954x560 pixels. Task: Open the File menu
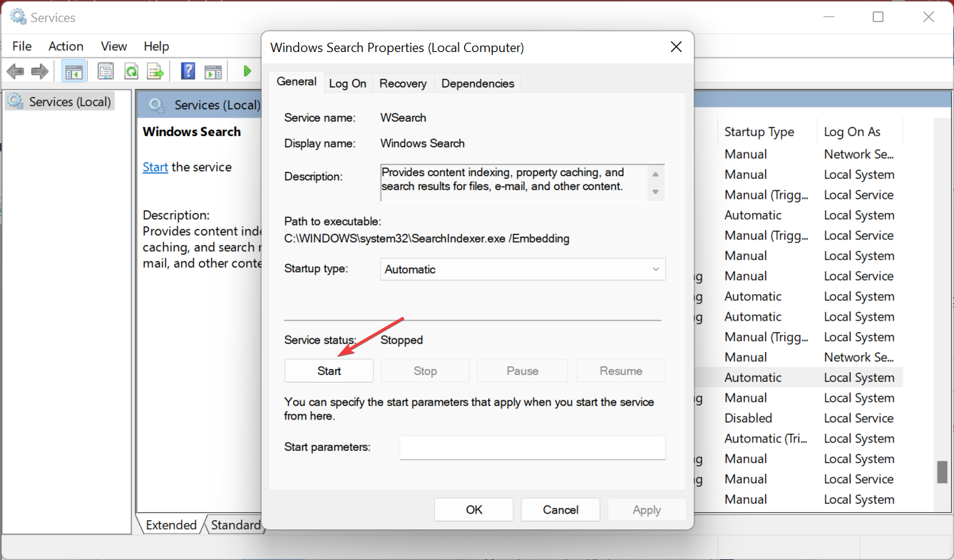coord(22,46)
